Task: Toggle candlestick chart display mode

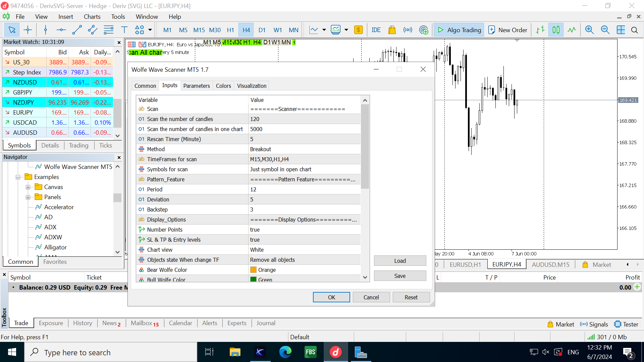Action: click(556, 30)
